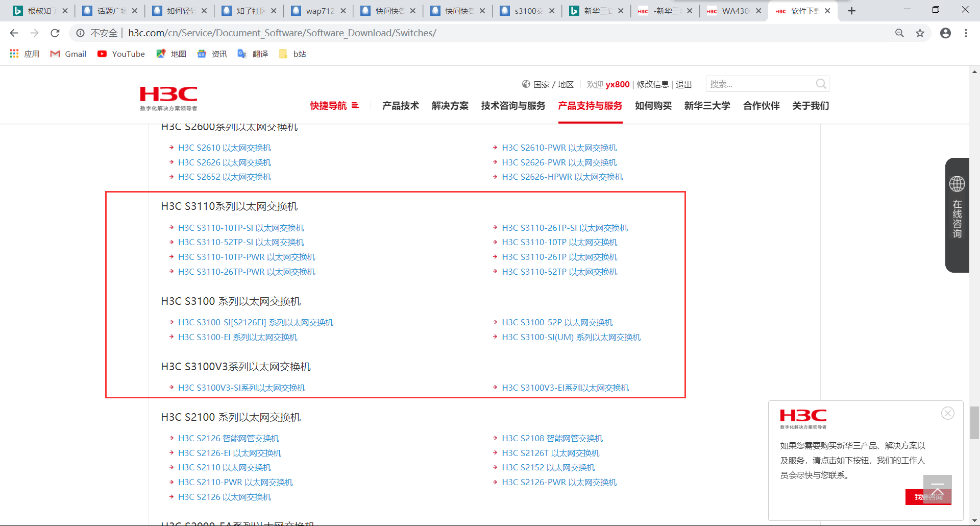Open the 新华三大学 menu
The image size is (980, 526).
[707, 106]
